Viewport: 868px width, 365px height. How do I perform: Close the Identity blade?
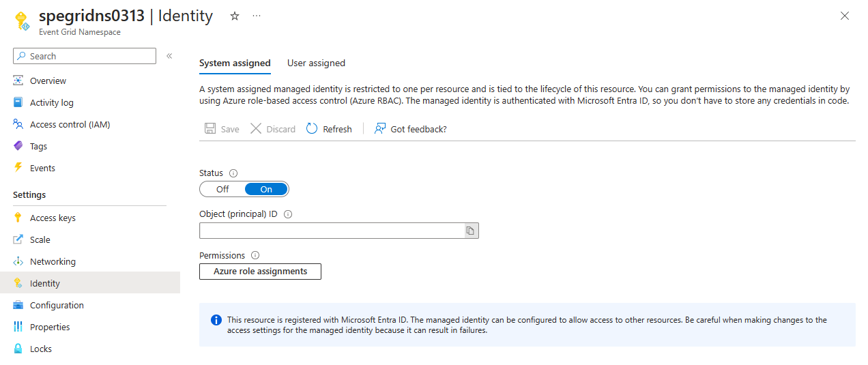click(x=845, y=16)
